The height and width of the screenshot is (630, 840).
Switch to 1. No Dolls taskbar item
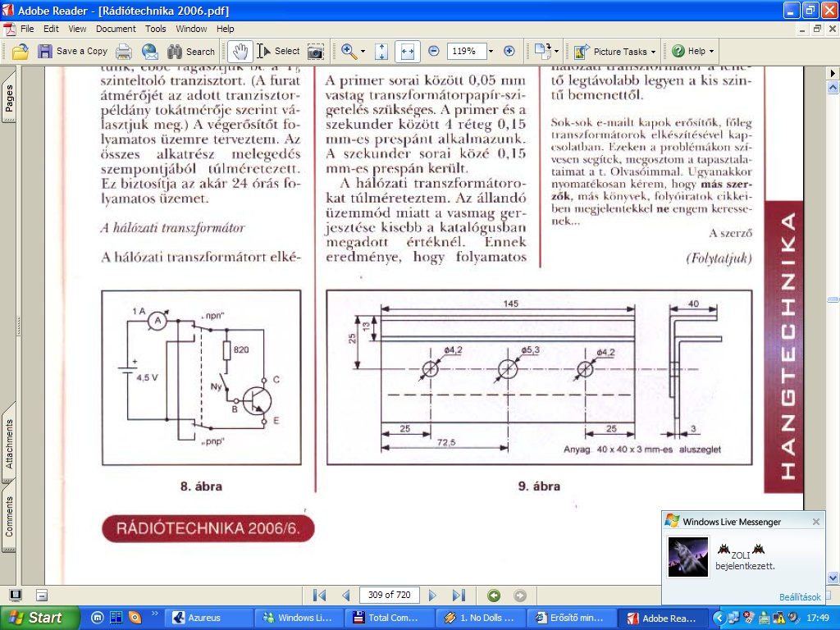pos(479,618)
